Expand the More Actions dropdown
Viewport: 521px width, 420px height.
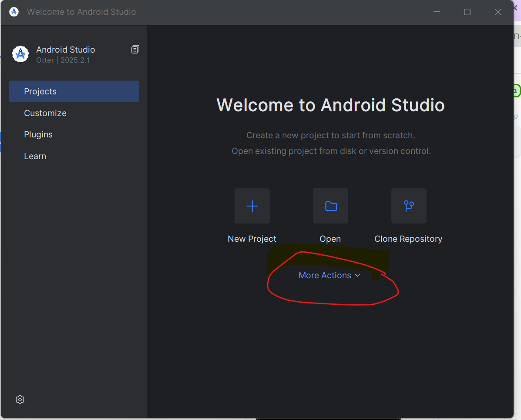[325, 275]
